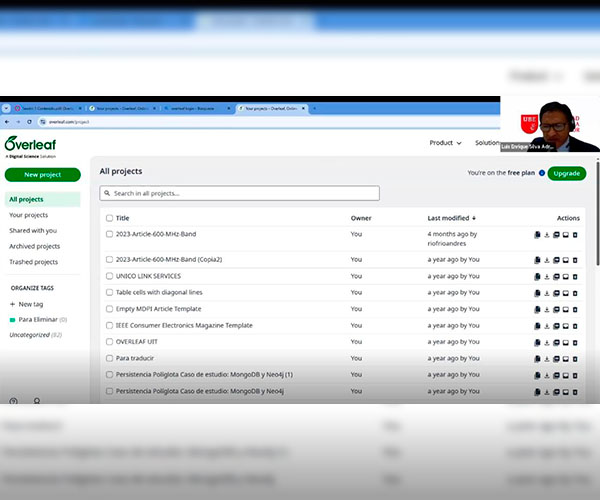
Task: Click the Search in all projects field
Action: [240, 193]
